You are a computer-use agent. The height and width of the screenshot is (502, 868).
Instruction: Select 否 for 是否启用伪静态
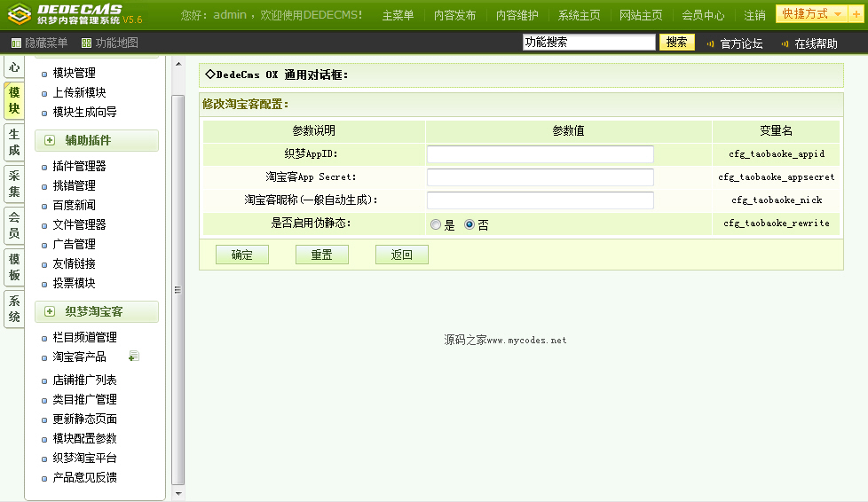pyautogui.click(x=470, y=224)
